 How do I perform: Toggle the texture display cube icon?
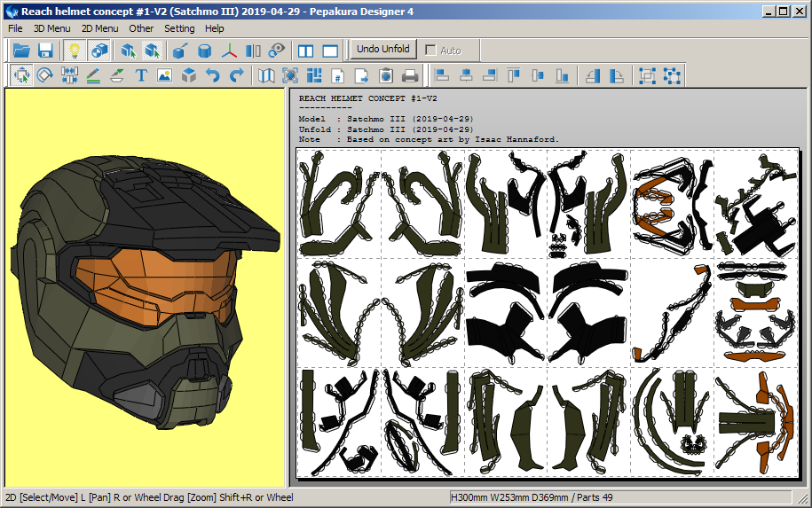click(x=99, y=51)
